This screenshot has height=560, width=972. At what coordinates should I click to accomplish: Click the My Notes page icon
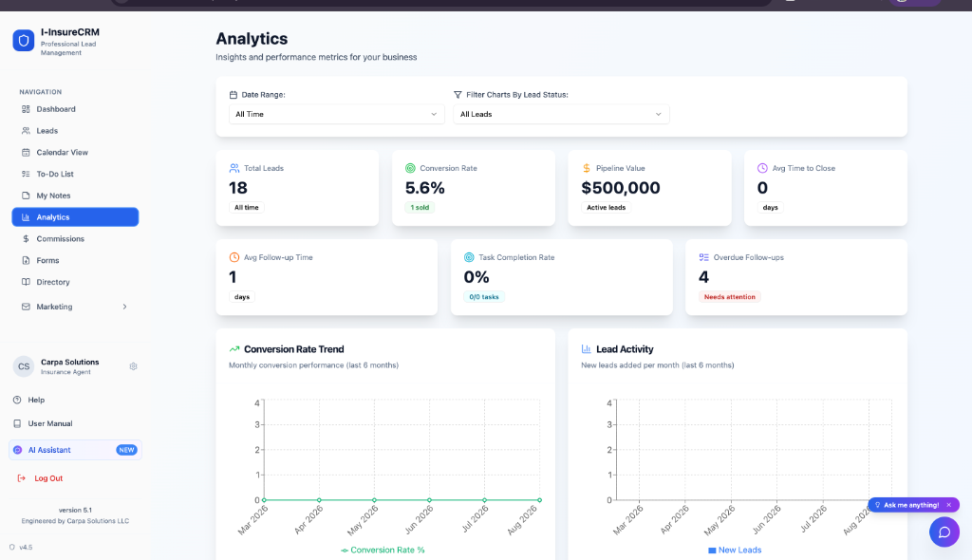pos(26,196)
